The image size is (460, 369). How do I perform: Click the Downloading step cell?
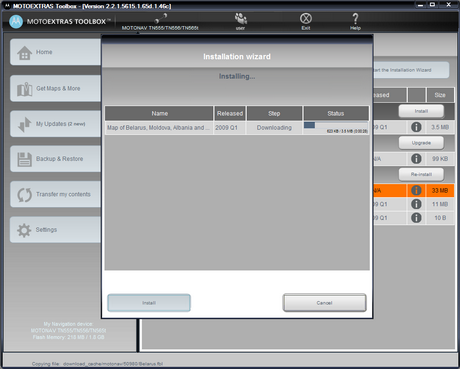tap(274, 128)
